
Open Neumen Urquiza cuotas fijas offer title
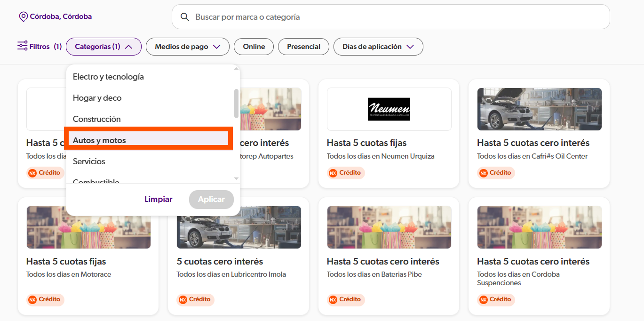coord(366,143)
